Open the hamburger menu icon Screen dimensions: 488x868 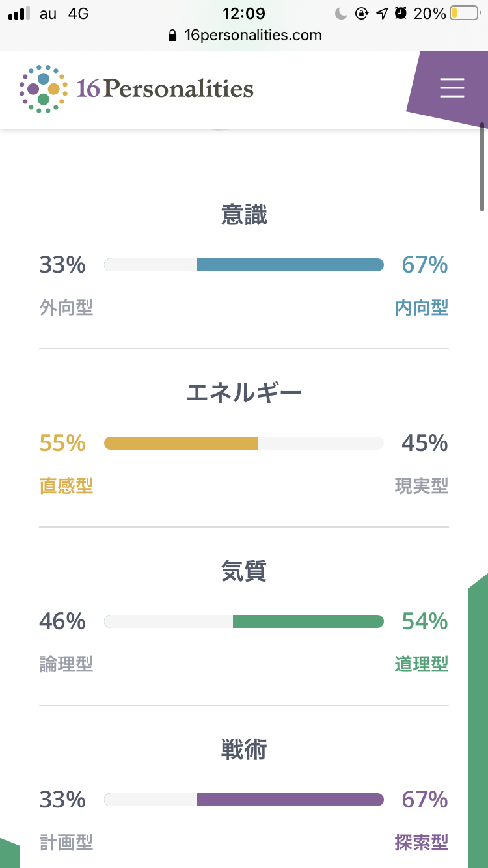point(452,88)
